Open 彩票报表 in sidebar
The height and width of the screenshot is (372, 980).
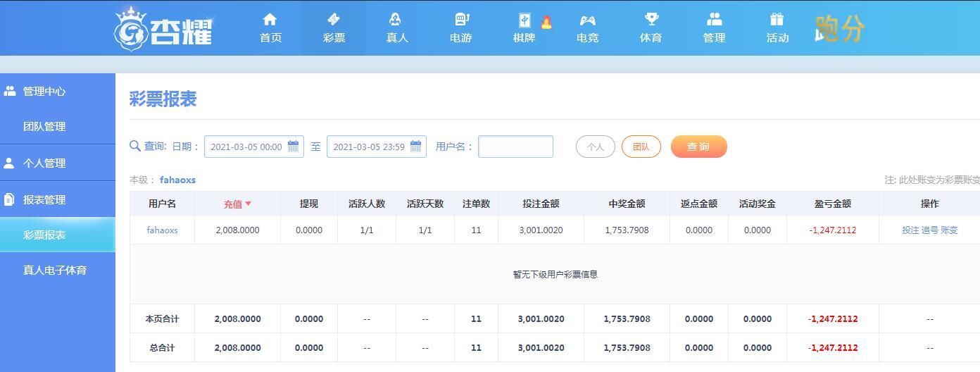(x=58, y=235)
